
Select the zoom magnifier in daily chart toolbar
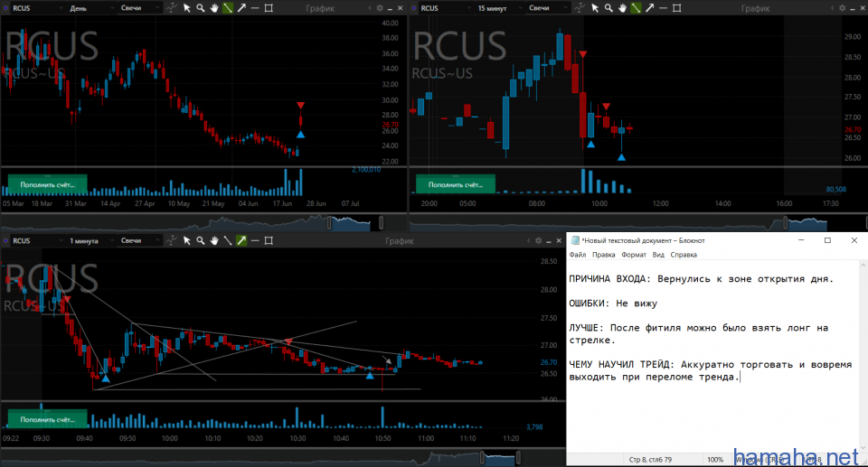[201, 8]
